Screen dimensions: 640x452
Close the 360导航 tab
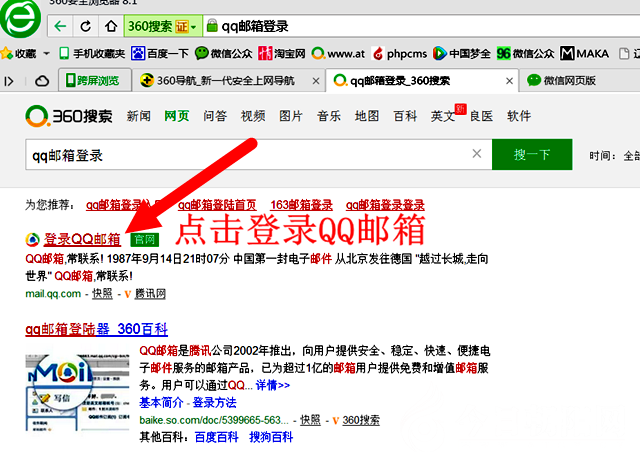point(316,81)
